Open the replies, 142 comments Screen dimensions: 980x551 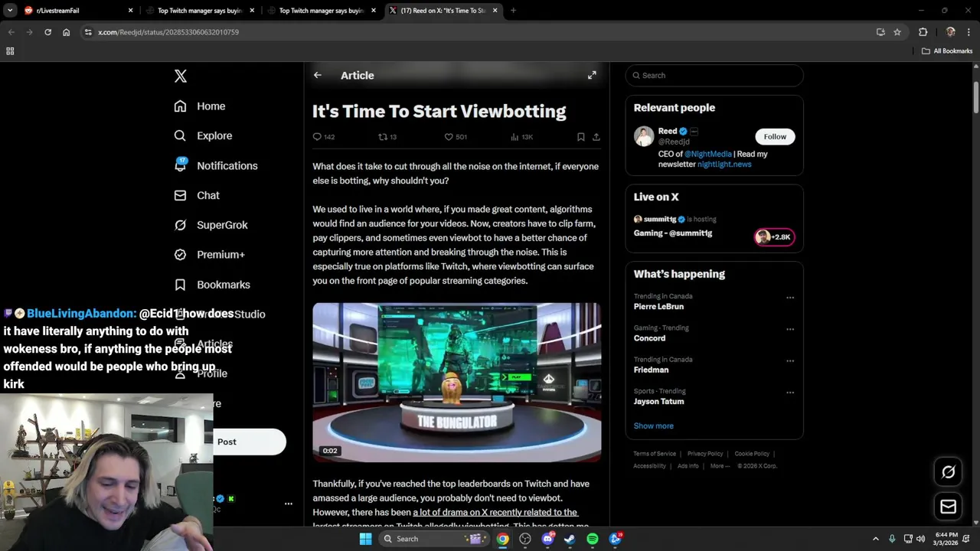tap(324, 137)
